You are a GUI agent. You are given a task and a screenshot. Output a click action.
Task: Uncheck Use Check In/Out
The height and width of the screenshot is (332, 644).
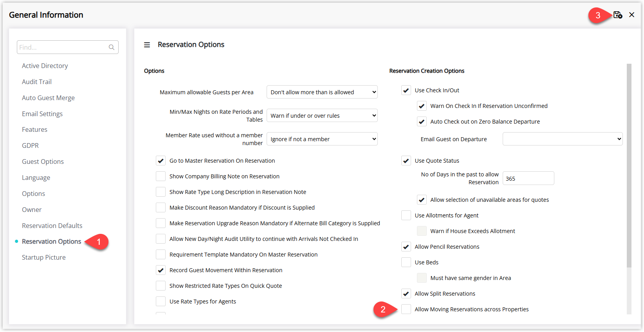[406, 90]
